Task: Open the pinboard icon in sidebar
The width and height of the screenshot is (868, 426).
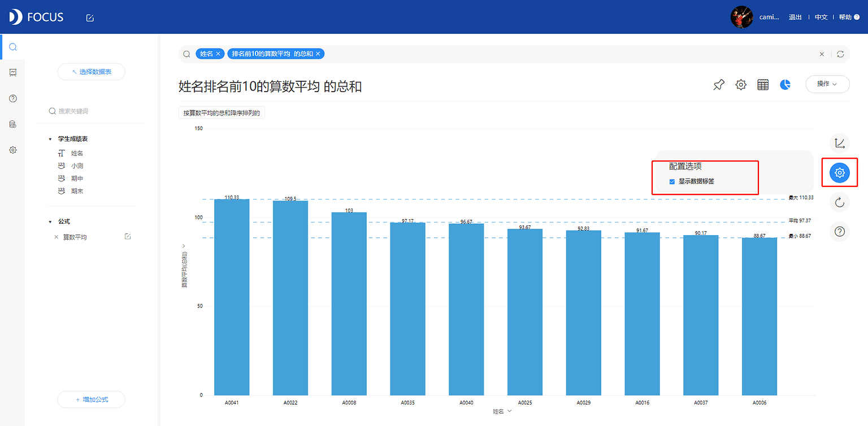Action: coord(12,72)
